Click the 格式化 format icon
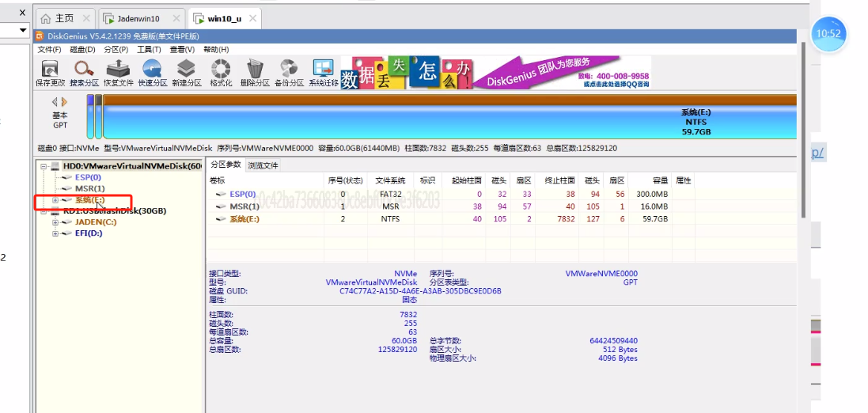868x413 pixels. click(x=221, y=69)
